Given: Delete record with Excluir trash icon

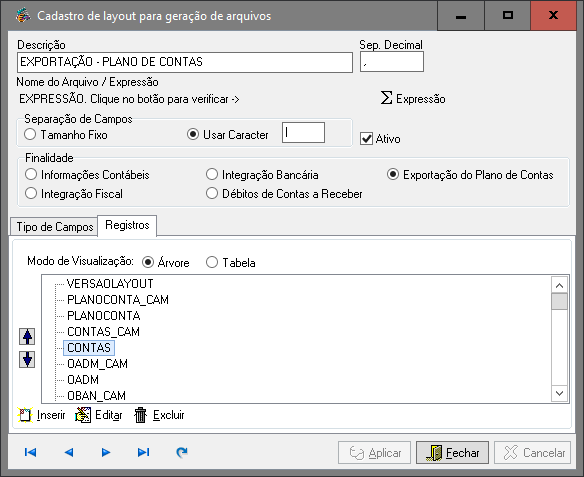Looking at the screenshot, I should [159, 415].
